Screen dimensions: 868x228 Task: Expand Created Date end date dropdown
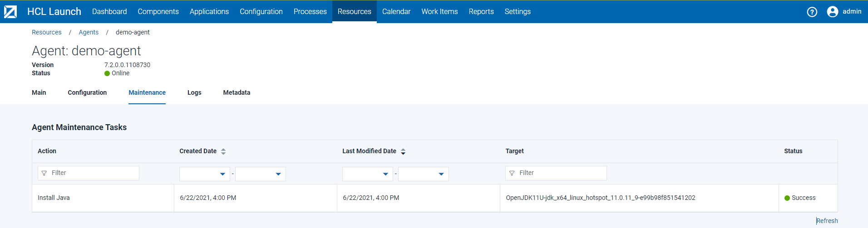[x=278, y=174]
